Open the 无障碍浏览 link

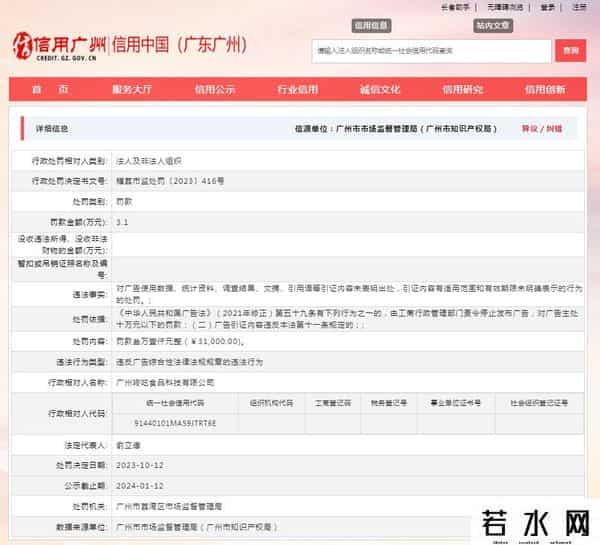505,7
